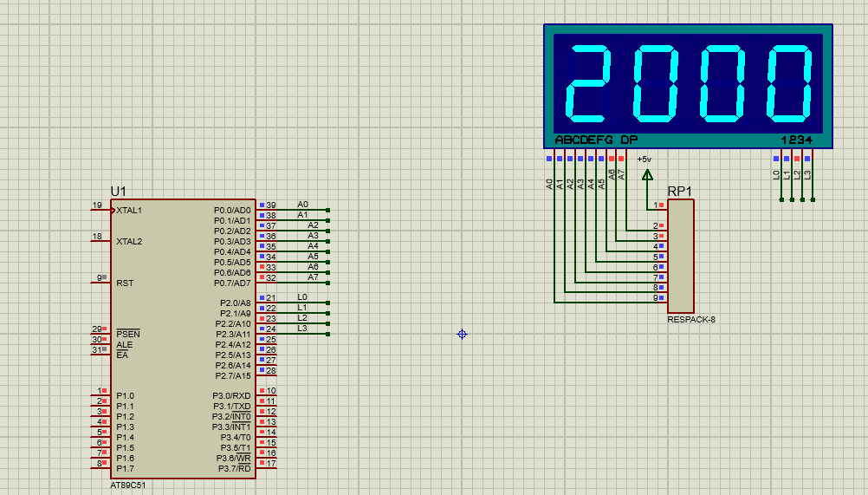The width and height of the screenshot is (868, 495).
Task: Click pin number 28 of P2.7/A15
Action: pyautogui.click(x=271, y=370)
